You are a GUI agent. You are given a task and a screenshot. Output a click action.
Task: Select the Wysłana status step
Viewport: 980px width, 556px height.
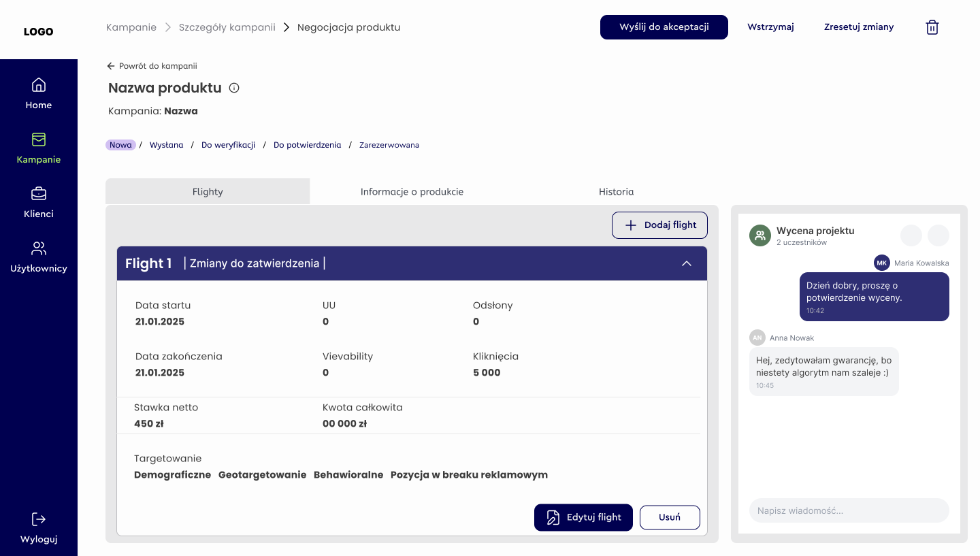tap(167, 145)
